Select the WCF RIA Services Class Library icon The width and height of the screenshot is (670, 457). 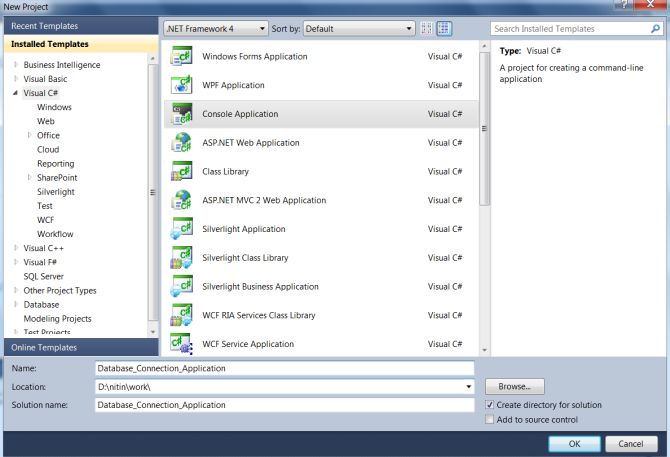pos(181,315)
